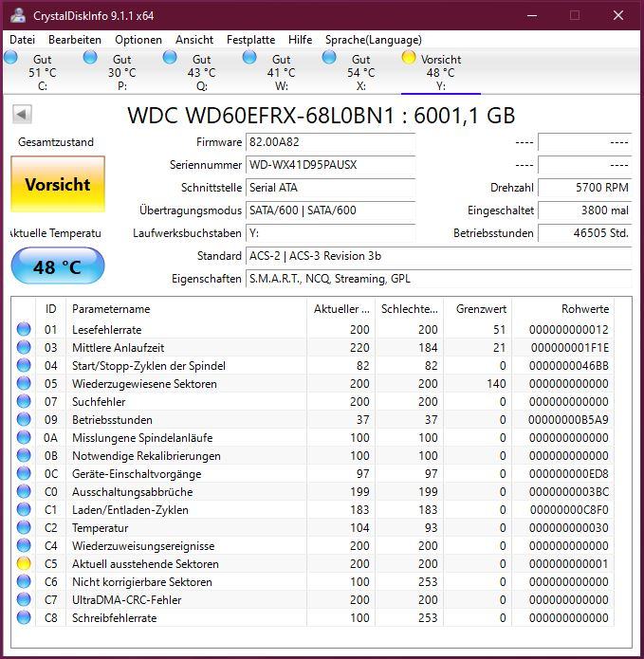Viewport: 644px width, 659px height.
Task: Click status icon of Misslungene Spindelanläufe row
Action: coord(24,437)
